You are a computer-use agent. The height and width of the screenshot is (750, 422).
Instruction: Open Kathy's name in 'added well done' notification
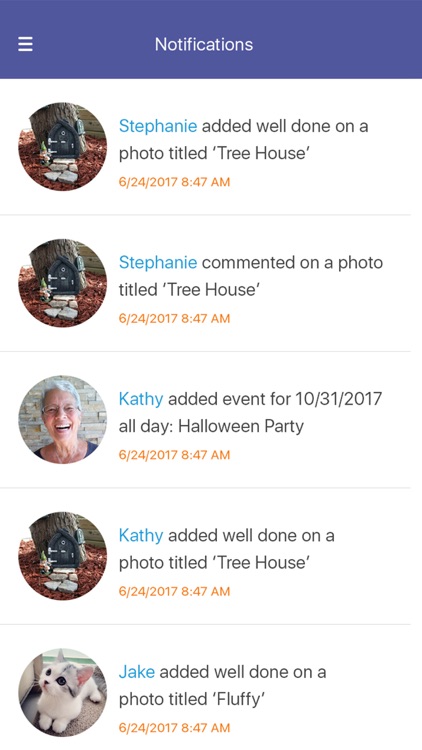click(x=141, y=535)
